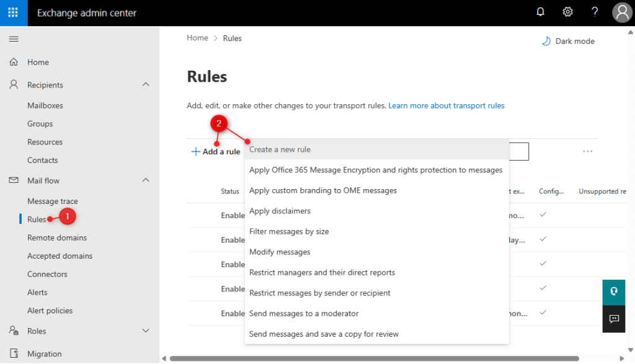Click the headset support icon

(614, 291)
